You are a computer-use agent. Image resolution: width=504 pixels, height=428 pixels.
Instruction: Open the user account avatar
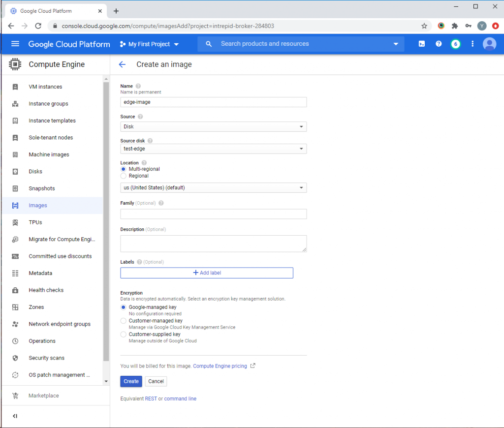point(489,44)
